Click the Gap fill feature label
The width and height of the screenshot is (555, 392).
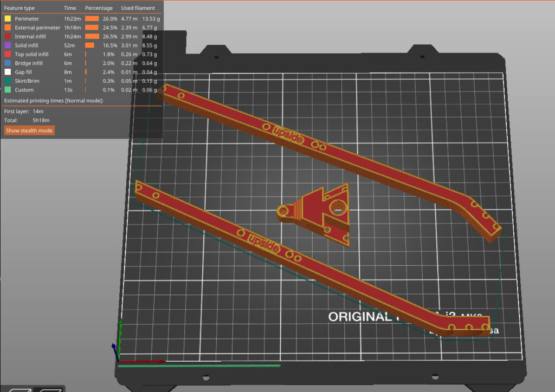tap(23, 72)
